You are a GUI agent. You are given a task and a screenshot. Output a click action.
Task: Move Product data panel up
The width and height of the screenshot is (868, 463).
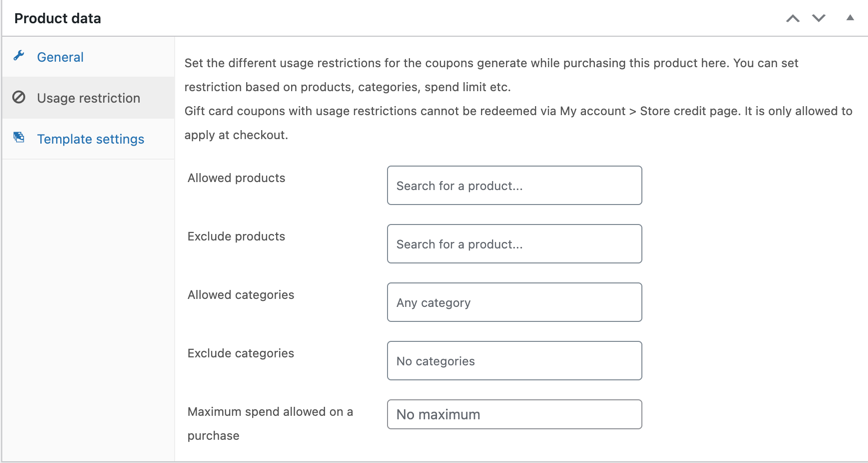pyautogui.click(x=793, y=18)
